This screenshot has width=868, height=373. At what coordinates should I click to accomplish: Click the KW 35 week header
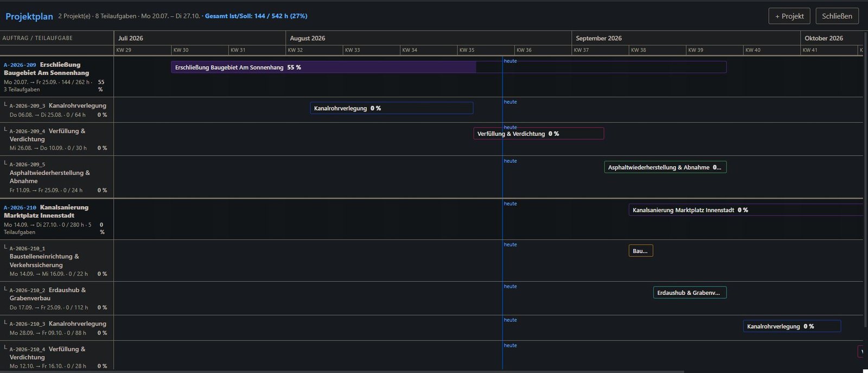tap(486, 50)
